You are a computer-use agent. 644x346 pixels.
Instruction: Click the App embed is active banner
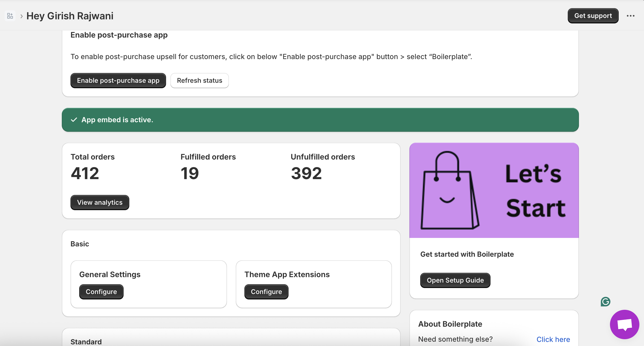pos(320,120)
